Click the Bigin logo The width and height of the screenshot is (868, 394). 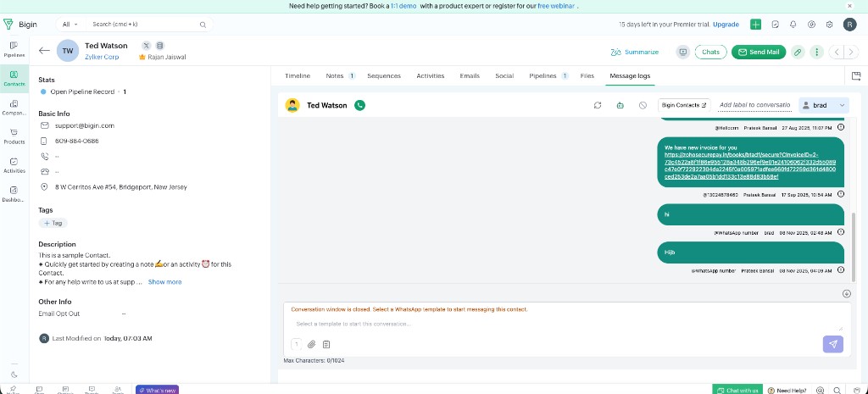[20, 25]
